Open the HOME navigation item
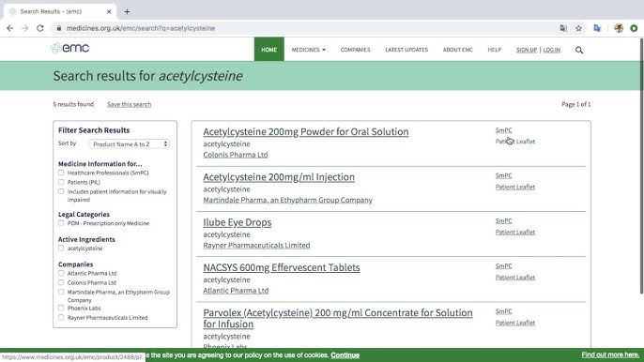 click(269, 50)
